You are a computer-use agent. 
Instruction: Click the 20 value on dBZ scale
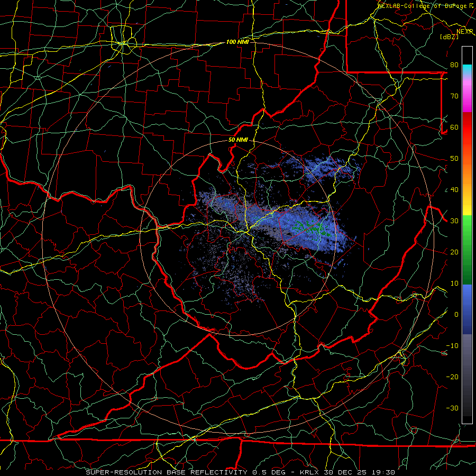click(x=454, y=252)
